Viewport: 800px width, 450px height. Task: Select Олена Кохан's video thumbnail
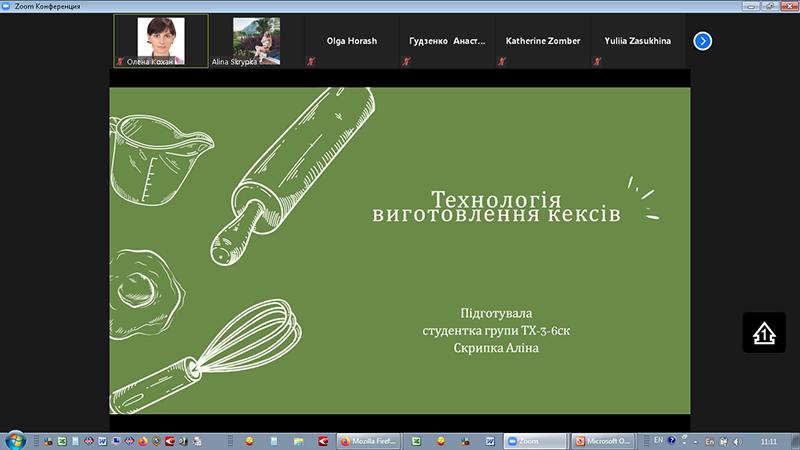160,41
